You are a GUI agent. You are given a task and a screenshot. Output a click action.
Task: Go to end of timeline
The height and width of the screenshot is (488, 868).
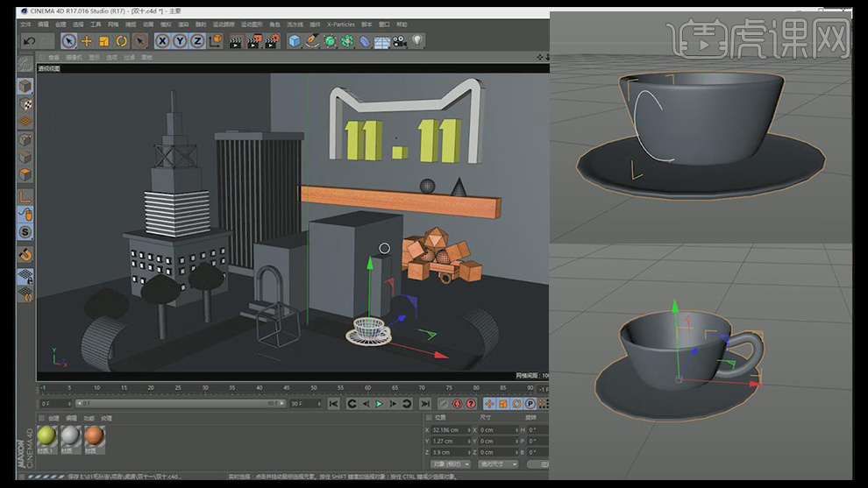[425, 404]
